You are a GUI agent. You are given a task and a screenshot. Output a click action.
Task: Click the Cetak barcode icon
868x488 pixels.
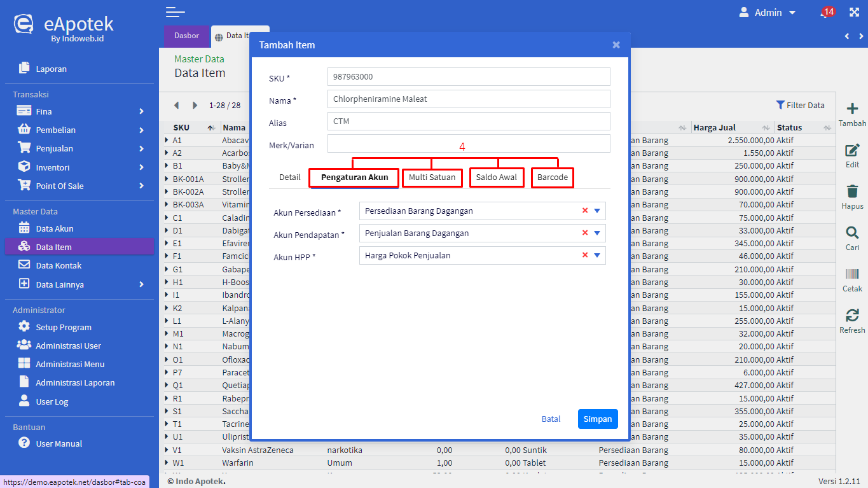(852, 274)
